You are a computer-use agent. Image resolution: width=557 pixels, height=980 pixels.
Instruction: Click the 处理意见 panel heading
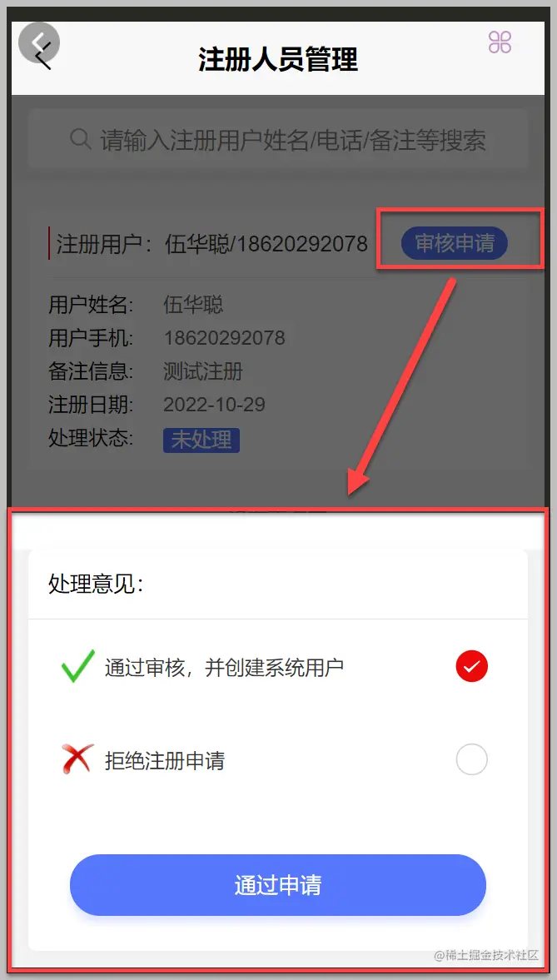tap(97, 585)
